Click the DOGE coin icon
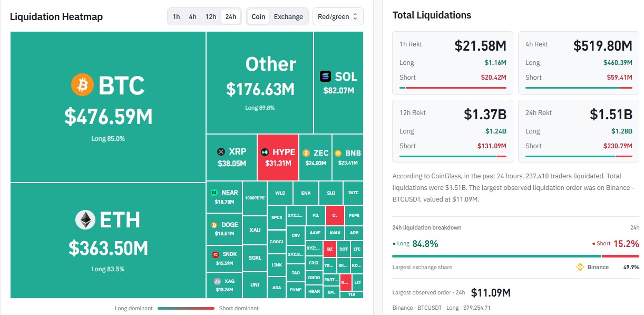Image resolution: width=644 pixels, height=315 pixels. [214, 225]
